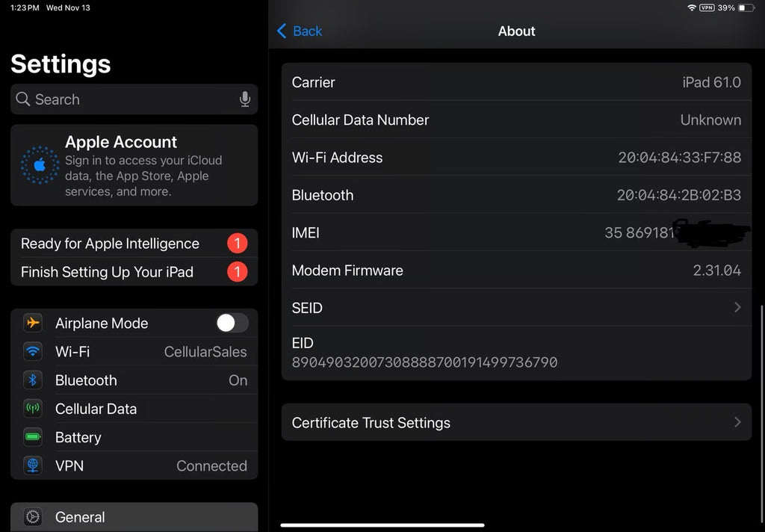Click the Bluetooth settings icon
This screenshot has height=532, width=765.
point(32,380)
